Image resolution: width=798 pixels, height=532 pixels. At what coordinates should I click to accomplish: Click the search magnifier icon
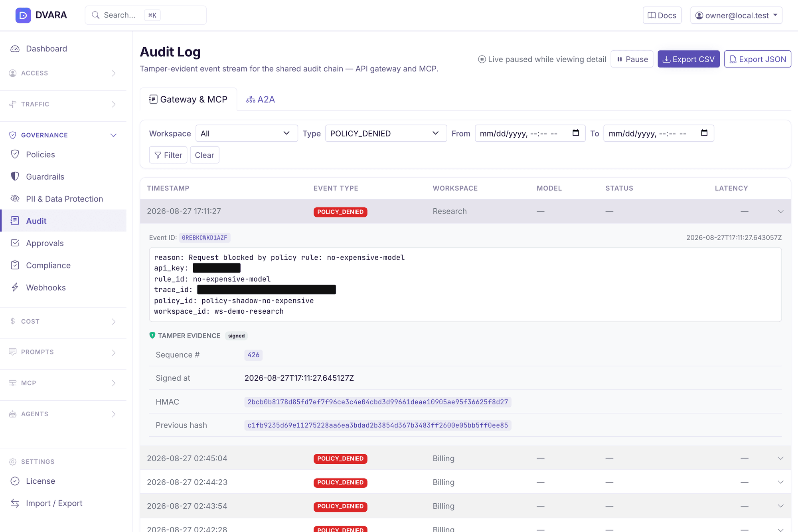tap(96, 15)
